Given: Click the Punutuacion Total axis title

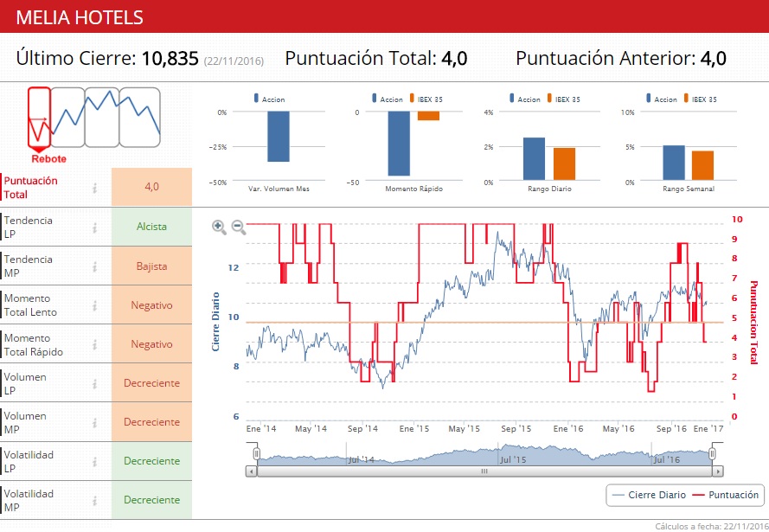Looking at the screenshot, I should tap(754, 323).
